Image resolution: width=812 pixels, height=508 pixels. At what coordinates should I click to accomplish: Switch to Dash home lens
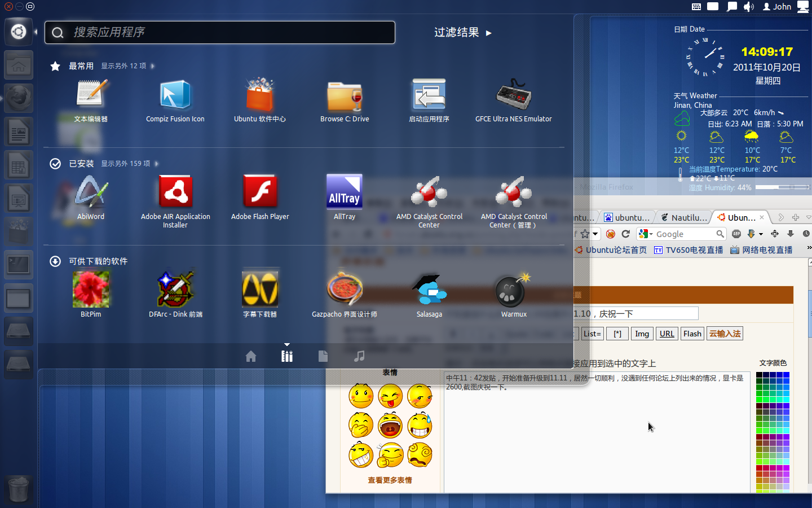pyautogui.click(x=251, y=356)
